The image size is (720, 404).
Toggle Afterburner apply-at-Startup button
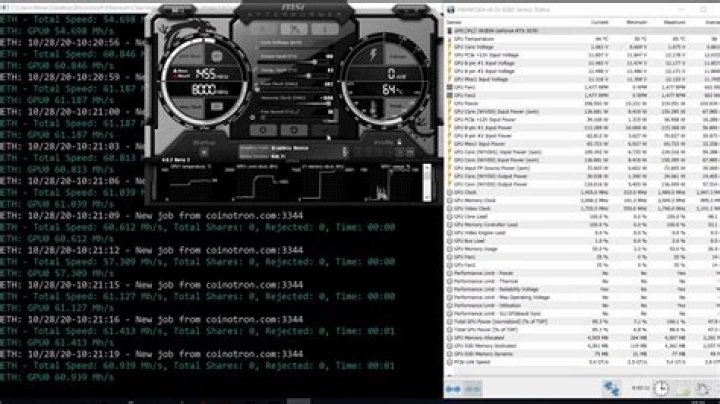[x=204, y=153]
